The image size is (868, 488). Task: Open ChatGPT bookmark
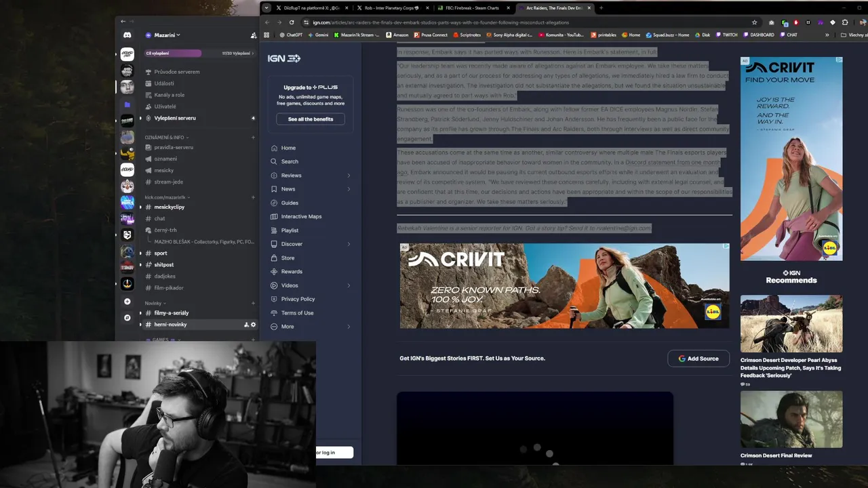pyautogui.click(x=290, y=35)
